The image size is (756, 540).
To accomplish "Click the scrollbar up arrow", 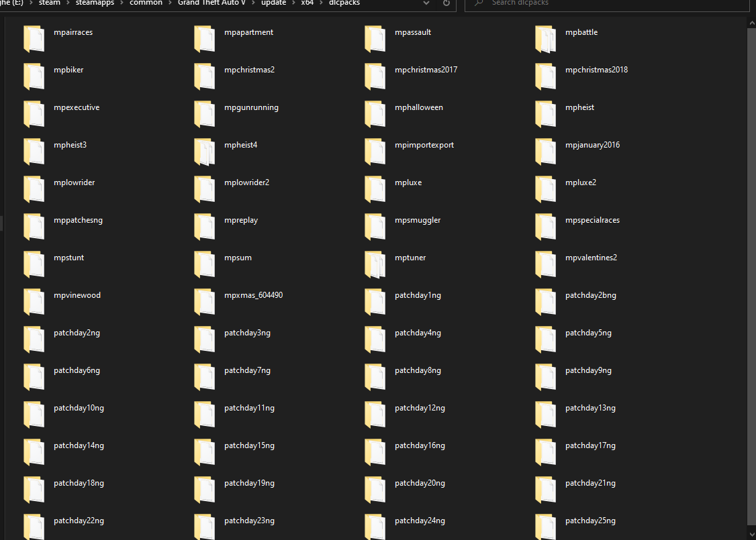I will point(752,23).
